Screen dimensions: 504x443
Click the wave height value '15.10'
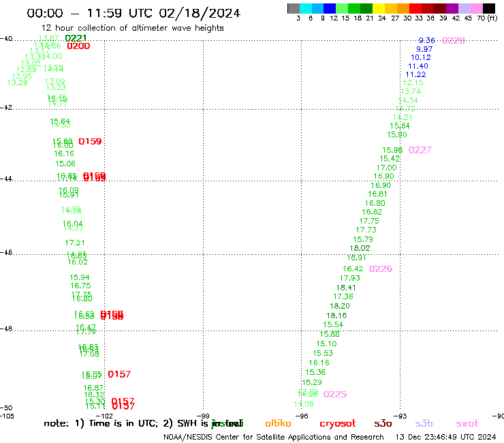pos(326,343)
